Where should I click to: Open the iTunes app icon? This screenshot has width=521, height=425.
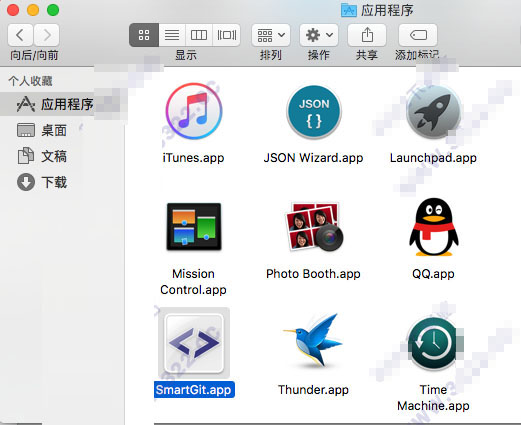click(194, 111)
